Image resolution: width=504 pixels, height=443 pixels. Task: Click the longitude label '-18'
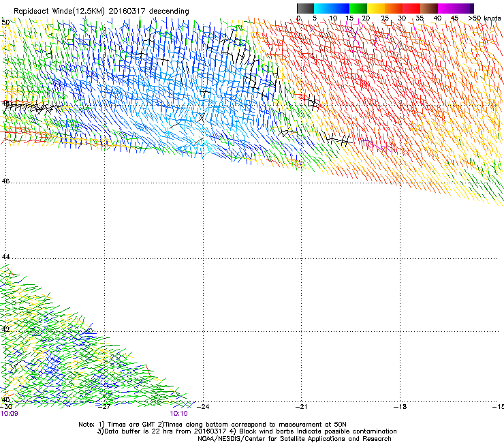click(400, 407)
